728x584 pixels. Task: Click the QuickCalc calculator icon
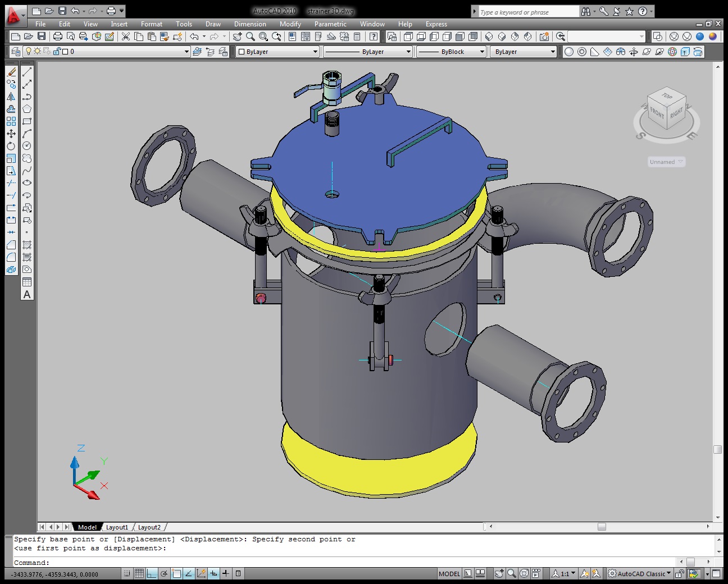pos(357,36)
